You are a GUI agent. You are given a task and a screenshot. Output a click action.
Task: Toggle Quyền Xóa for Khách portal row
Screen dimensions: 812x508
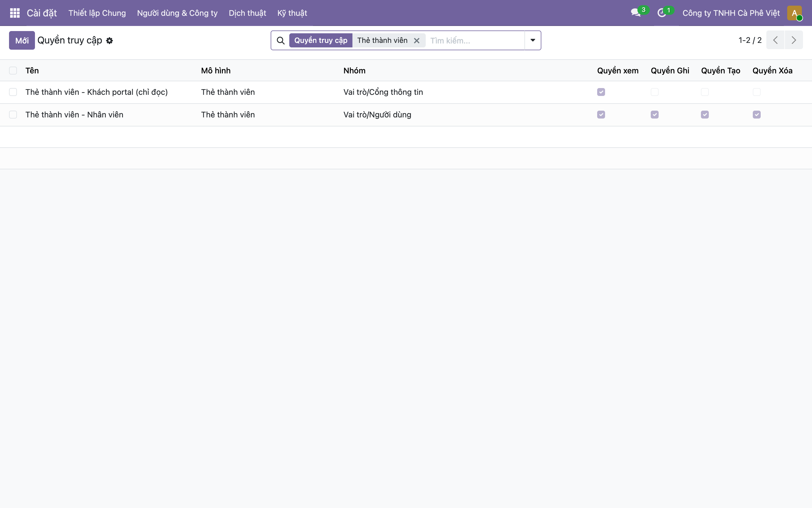point(757,92)
